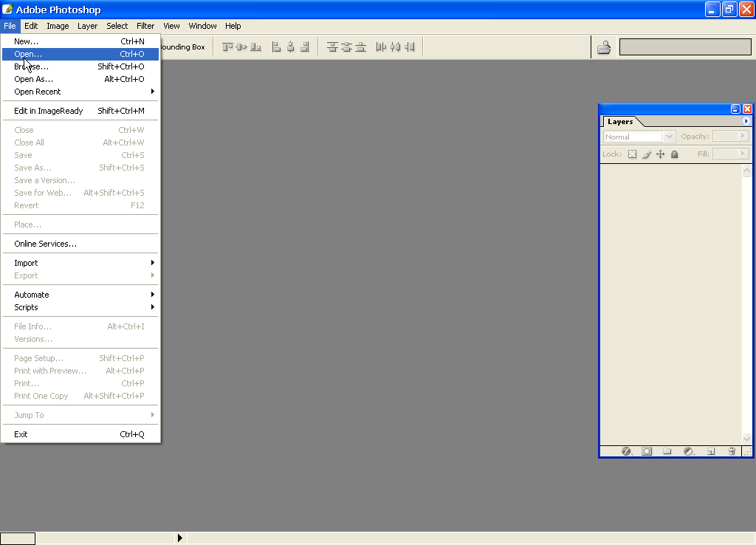Open the Opacity slider popup arrow
This screenshot has height=545, width=756.
pos(743,137)
